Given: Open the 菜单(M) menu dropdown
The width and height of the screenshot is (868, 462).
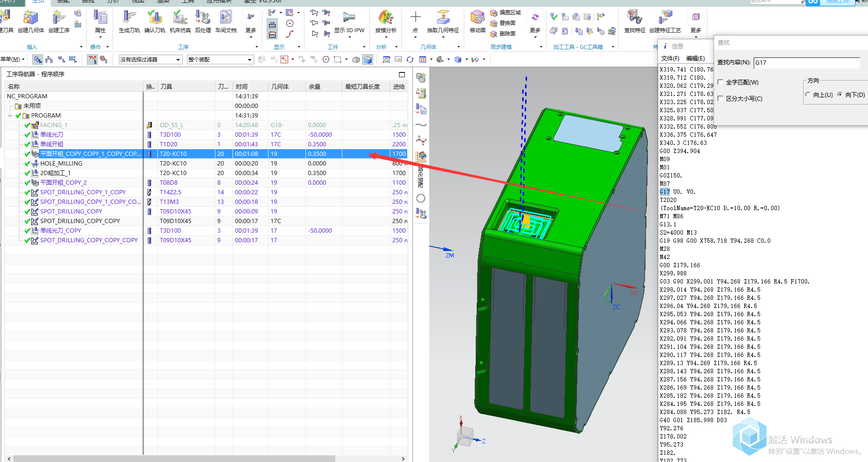Looking at the screenshot, I should coord(12,59).
